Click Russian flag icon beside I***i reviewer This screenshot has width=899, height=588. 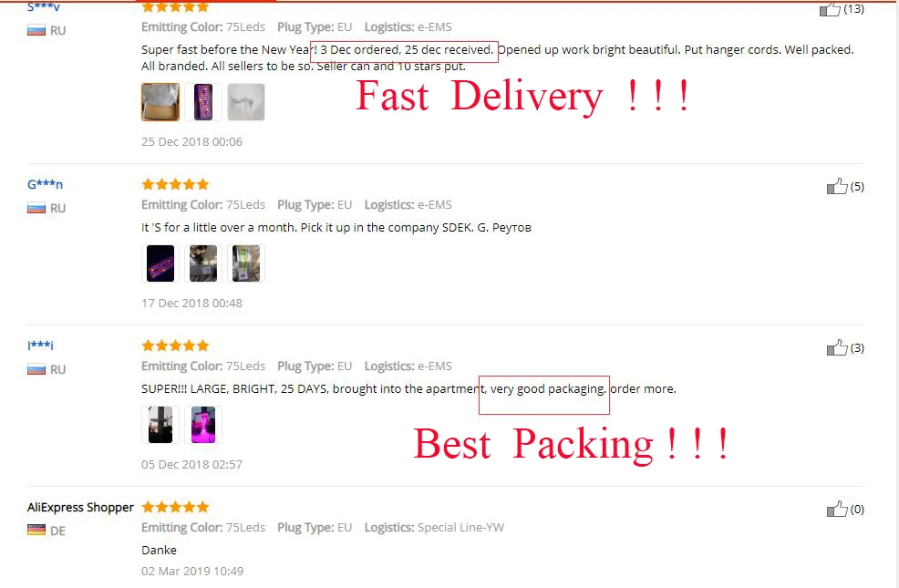36,369
